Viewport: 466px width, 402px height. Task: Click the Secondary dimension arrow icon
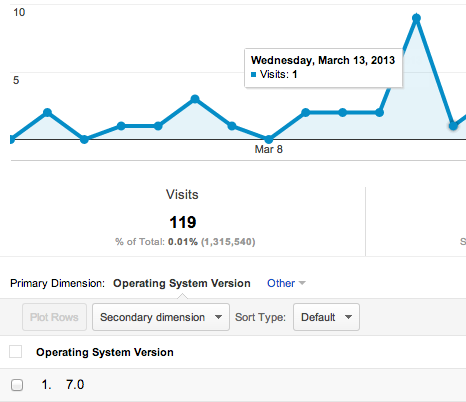(218, 317)
